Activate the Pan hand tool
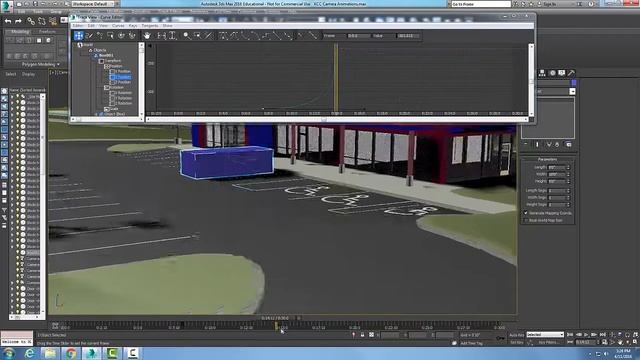Screen dimensions: 640x360 point(147,36)
